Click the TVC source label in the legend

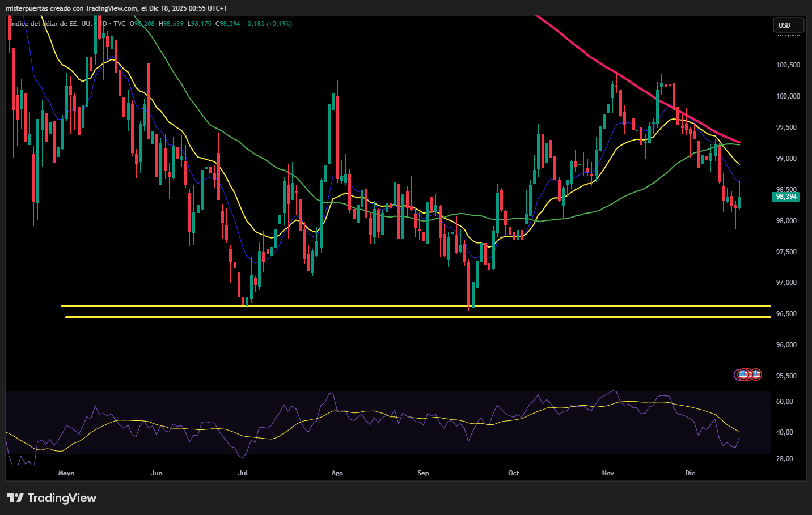120,24
